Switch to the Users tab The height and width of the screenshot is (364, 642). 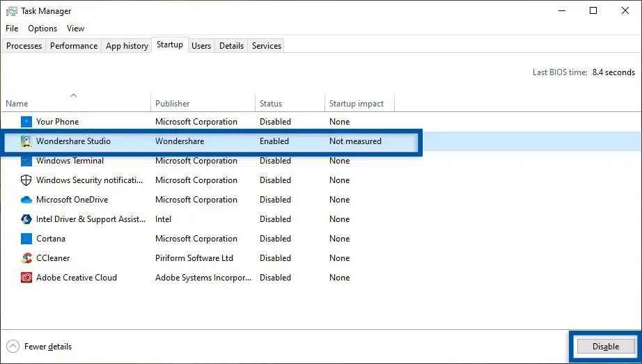coord(201,46)
